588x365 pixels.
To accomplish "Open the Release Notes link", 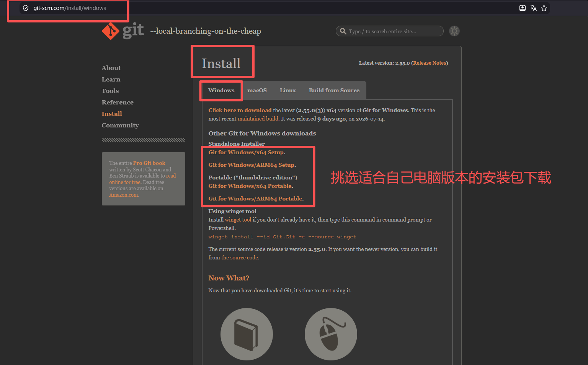I will point(430,63).
